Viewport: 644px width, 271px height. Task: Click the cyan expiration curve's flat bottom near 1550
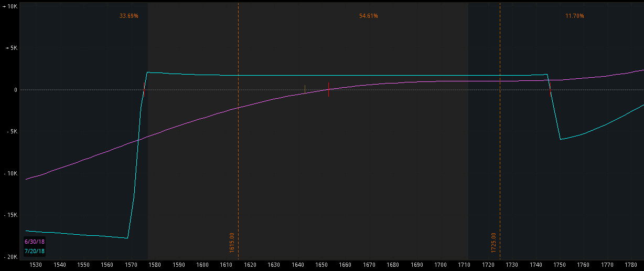(x=83, y=234)
